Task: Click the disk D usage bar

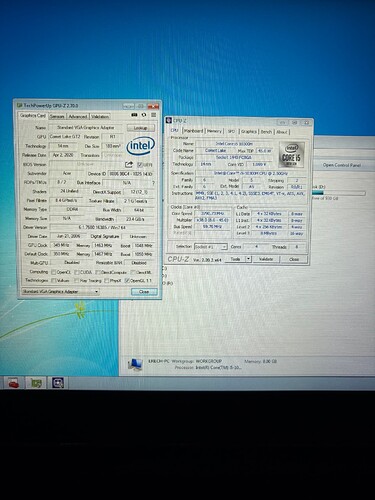Action: 338,193
